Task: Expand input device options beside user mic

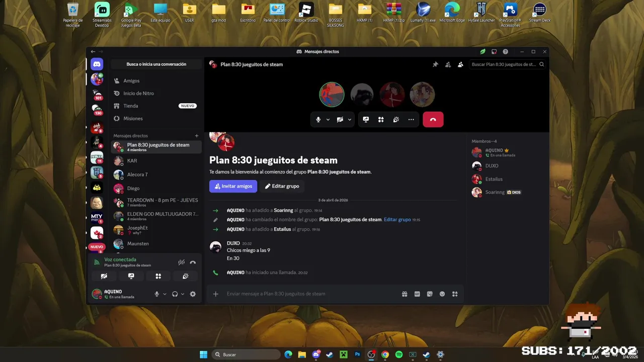Action: pos(165,294)
